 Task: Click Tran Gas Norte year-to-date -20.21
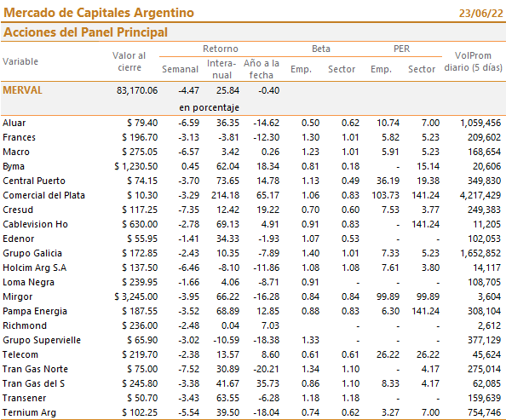(267, 369)
